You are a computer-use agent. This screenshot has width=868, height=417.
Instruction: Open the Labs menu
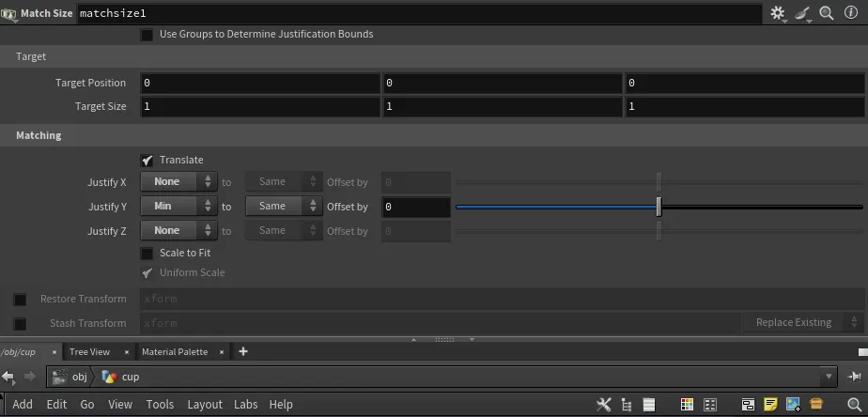click(x=245, y=405)
